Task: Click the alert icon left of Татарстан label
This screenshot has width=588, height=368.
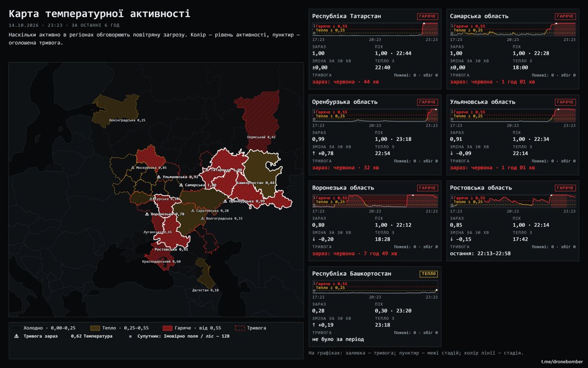Action: click(x=207, y=170)
